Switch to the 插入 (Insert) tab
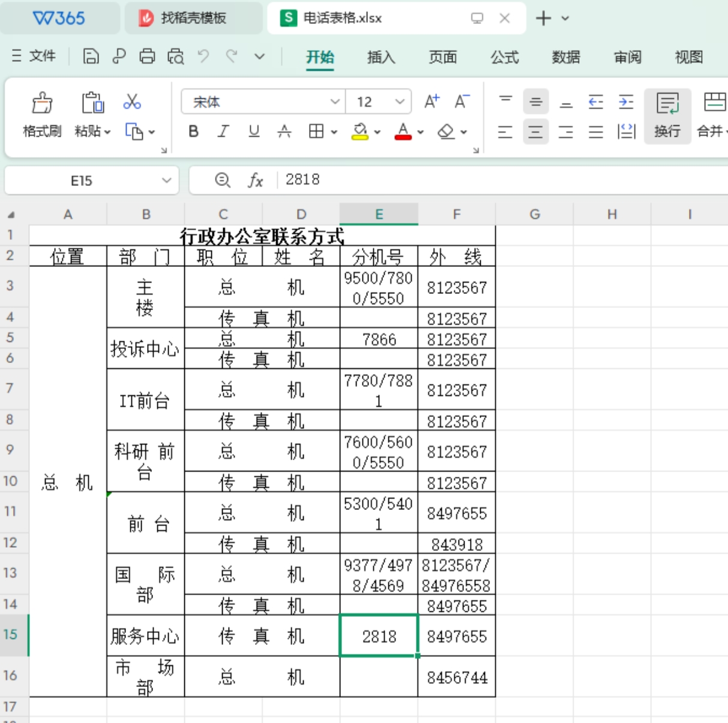This screenshot has width=728, height=723. 381,57
